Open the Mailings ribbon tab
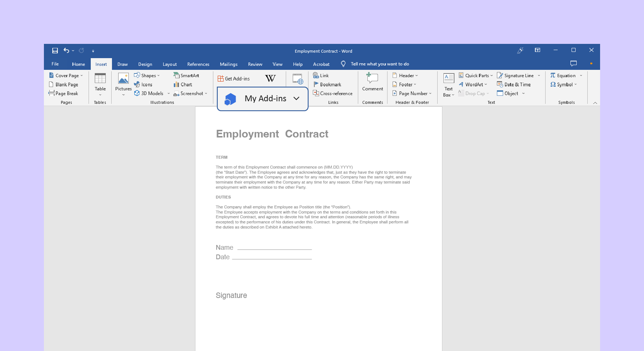Image resolution: width=644 pixels, height=351 pixels. tap(228, 64)
